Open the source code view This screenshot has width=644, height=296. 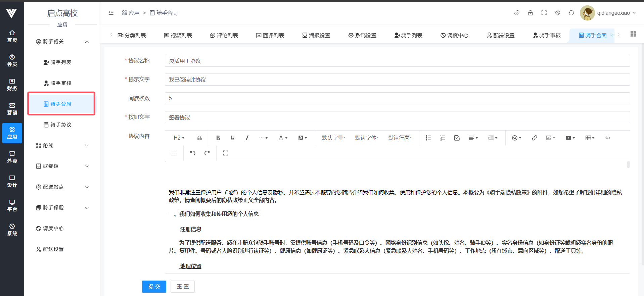pos(607,138)
